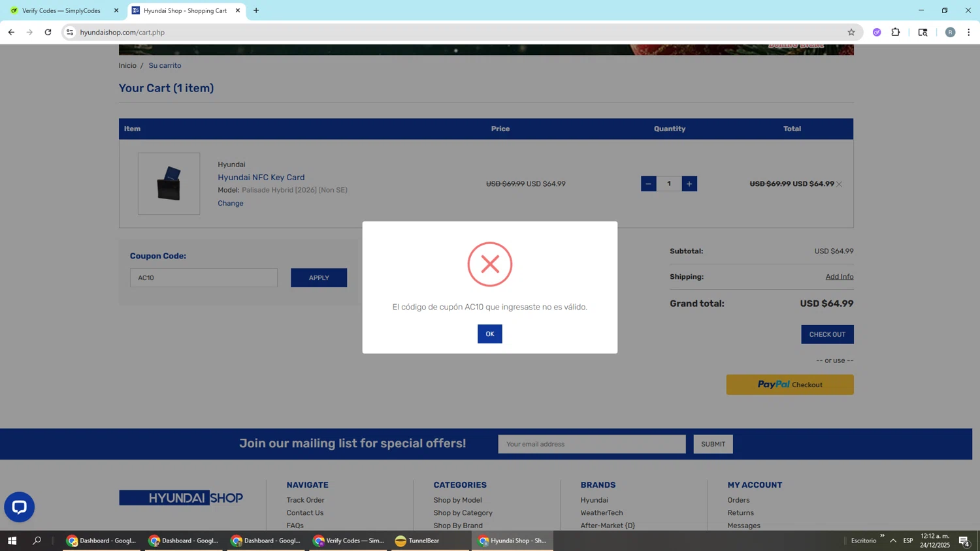Open the Chrome profile avatar
980x551 pixels.
coord(950,32)
